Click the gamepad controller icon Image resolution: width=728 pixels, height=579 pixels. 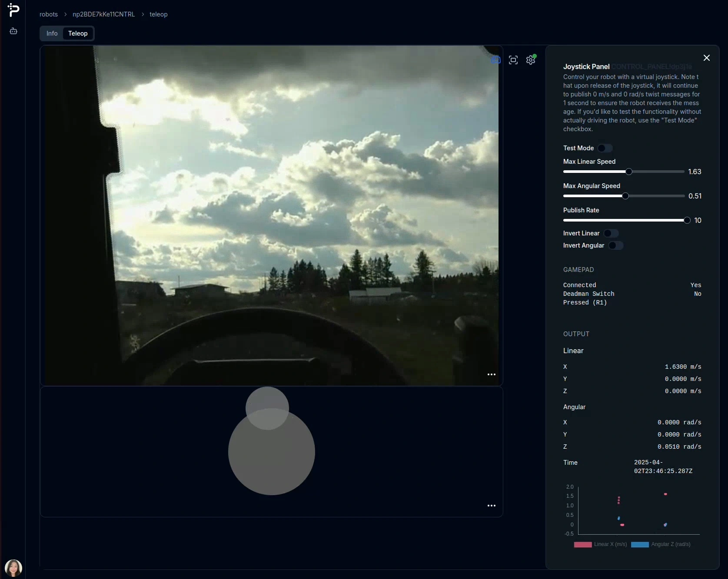[x=496, y=60]
